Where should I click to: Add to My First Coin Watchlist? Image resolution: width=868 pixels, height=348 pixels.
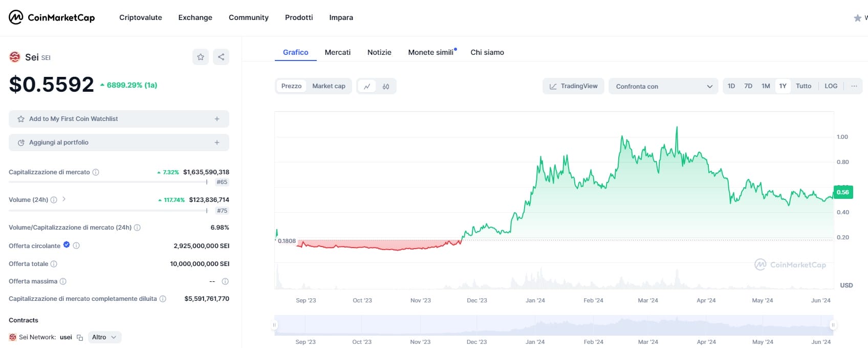119,119
